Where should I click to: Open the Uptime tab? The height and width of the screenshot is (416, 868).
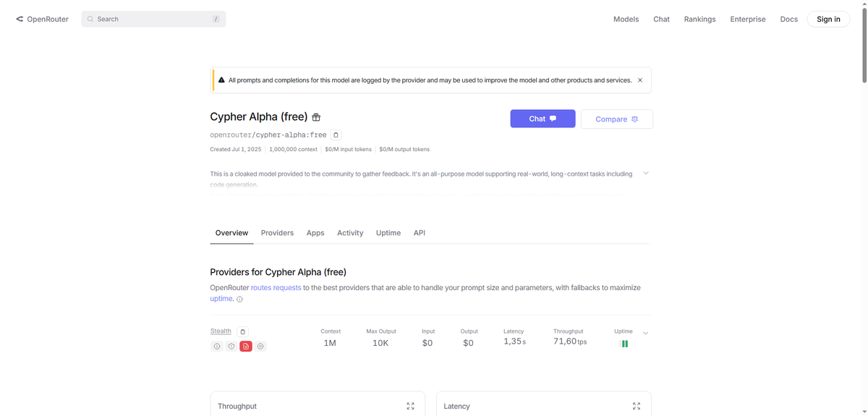click(x=388, y=233)
